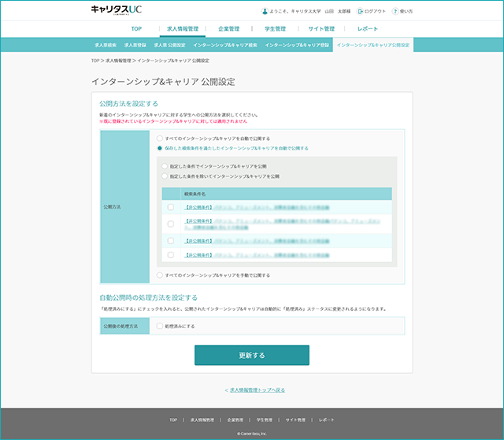Click the user profile icon next to ようこそ

[x=265, y=11]
